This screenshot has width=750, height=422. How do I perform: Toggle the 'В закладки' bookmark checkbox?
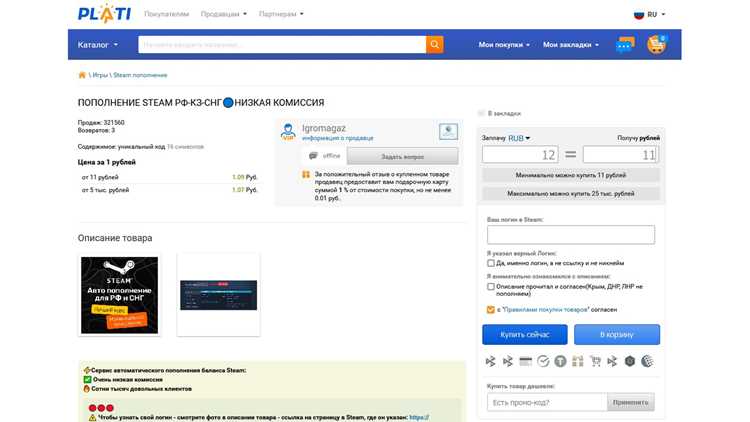(481, 113)
